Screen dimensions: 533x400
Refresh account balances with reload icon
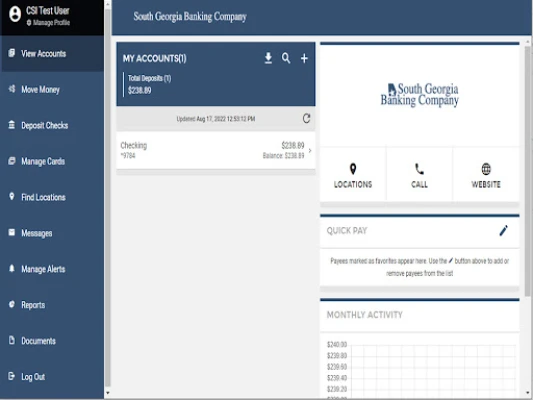tap(306, 118)
